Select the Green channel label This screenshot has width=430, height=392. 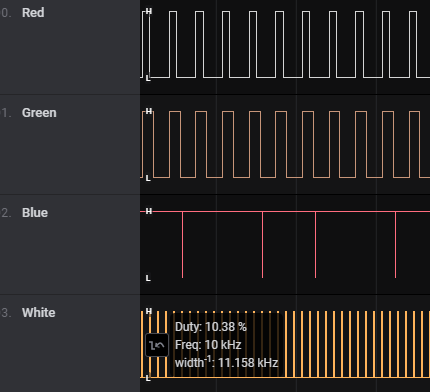tap(39, 113)
